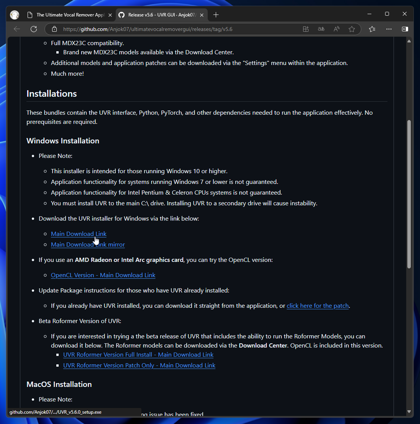Click the Windows Installation heading
This screenshot has width=420, height=424.
pyautogui.click(x=63, y=141)
